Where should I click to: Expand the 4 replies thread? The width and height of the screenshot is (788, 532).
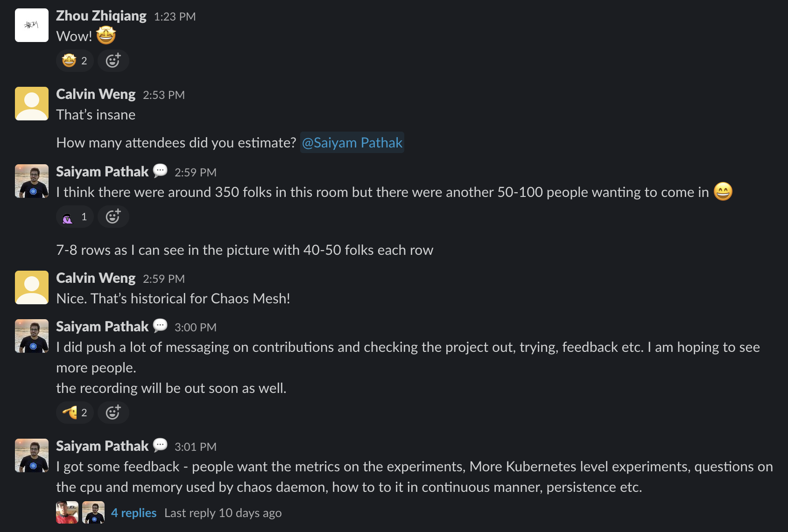pos(134,513)
